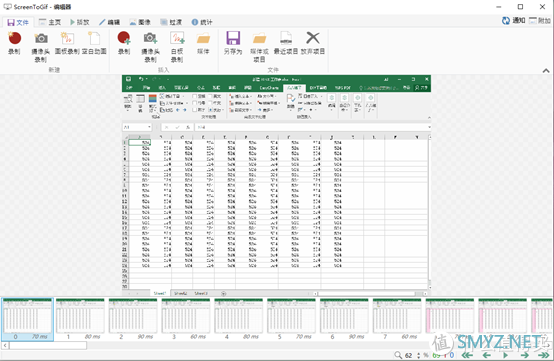The height and width of the screenshot is (361, 554).
Task: Open the Edit (编辑) ribbon tab
Action: (109, 22)
